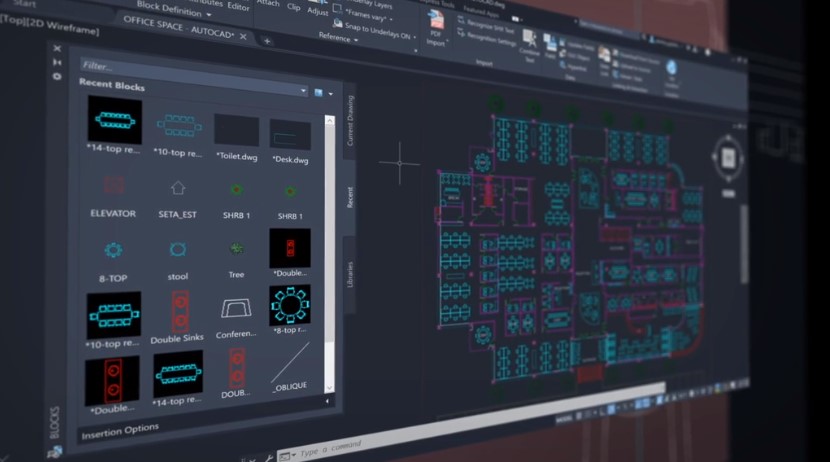
Task: Expand the display options arrow beside the blue icon
Action: click(x=331, y=94)
